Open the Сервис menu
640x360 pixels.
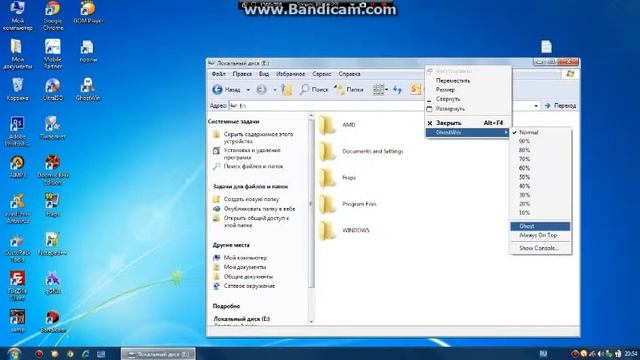322,74
